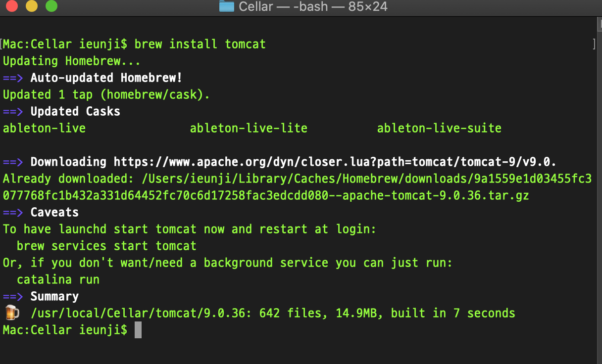602x364 pixels.
Task: Click the yellow minimize window button
Action: (31, 6)
